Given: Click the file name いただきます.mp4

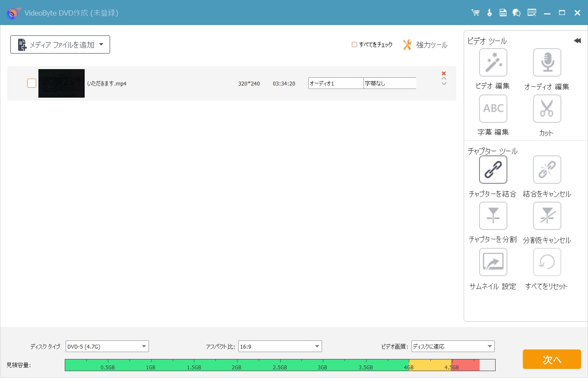Looking at the screenshot, I should tap(107, 83).
